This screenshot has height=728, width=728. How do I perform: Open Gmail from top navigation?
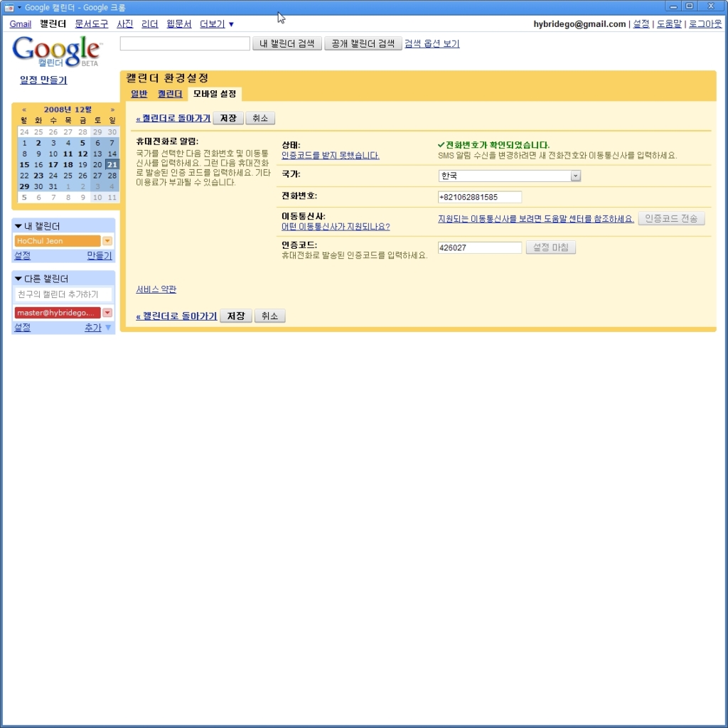point(21,23)
